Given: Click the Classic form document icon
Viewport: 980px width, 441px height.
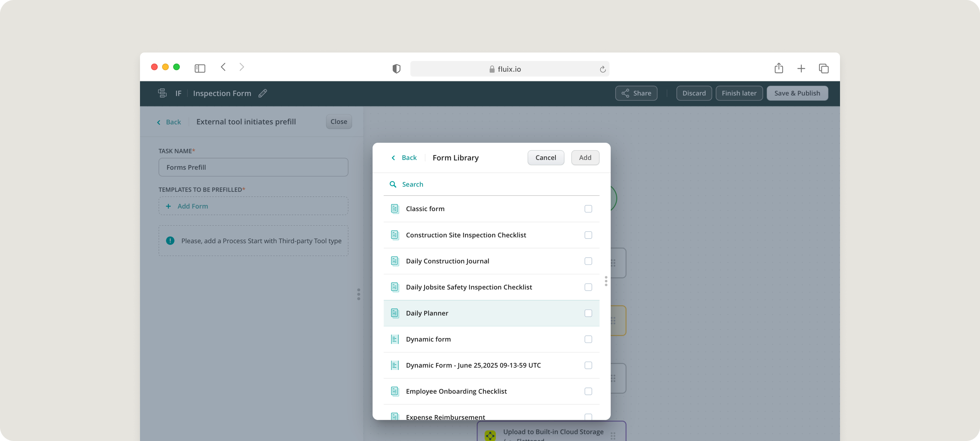Looking at the screenshot, I should (x=395, y=209).
